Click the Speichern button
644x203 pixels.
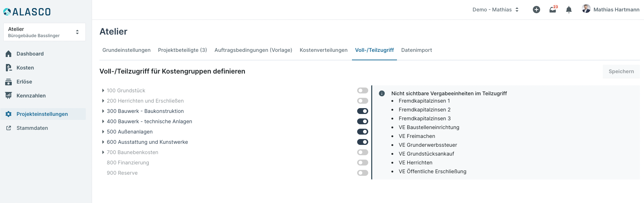(621, 71)
